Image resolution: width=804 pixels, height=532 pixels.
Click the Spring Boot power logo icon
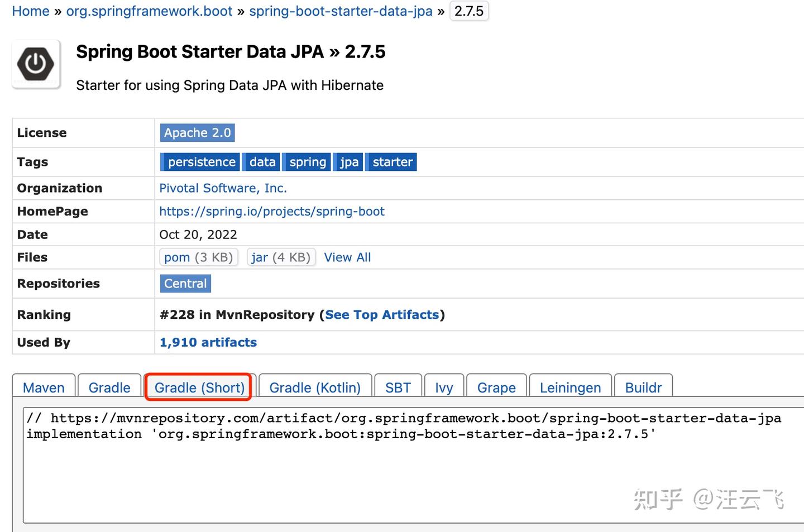pyautogui.click(x=36, y=64)
